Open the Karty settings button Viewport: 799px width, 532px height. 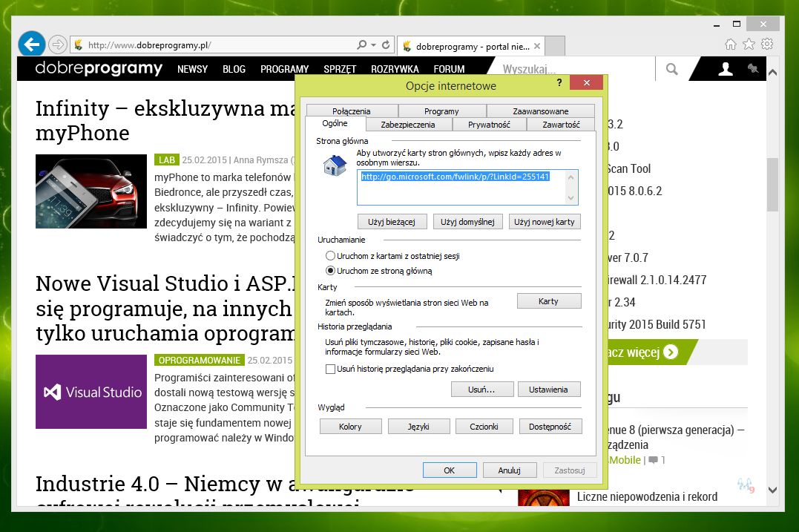tap(549, 301)
